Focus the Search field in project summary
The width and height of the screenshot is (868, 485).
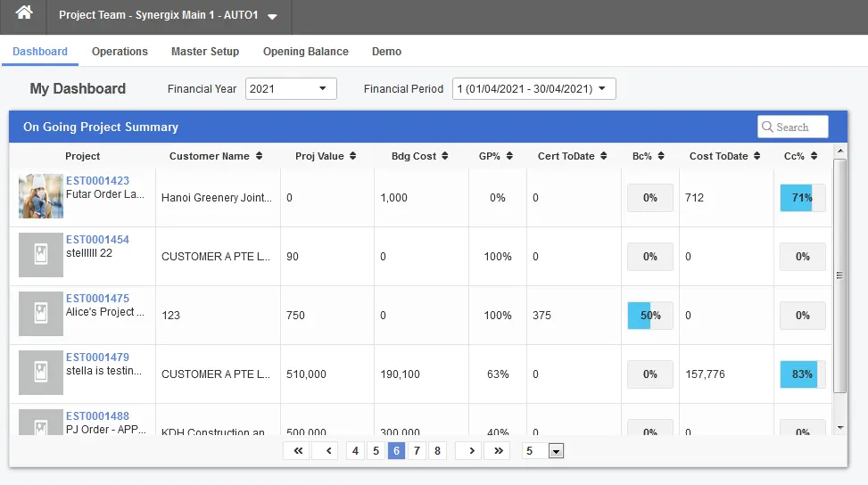pyautogui.click(x=793, y=127)
